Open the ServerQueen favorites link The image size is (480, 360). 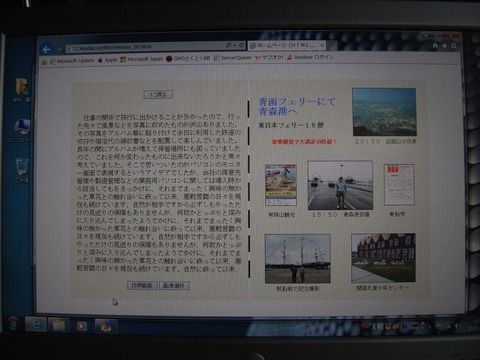pos(232,58)
